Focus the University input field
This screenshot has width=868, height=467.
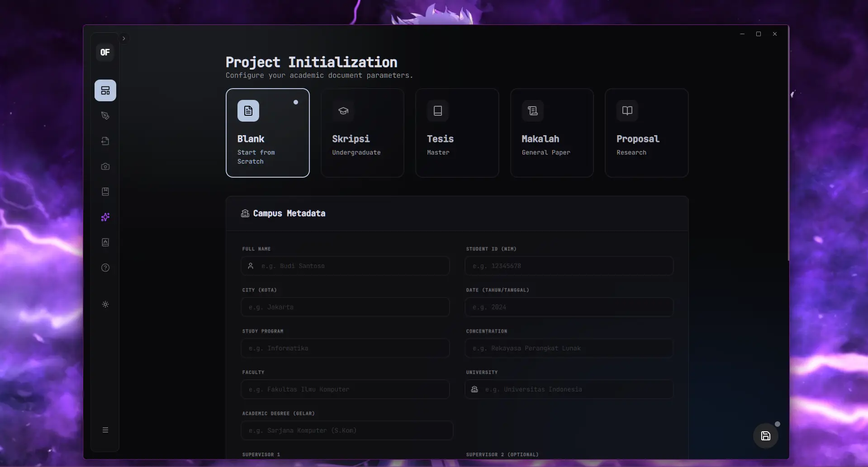[569, 389]
